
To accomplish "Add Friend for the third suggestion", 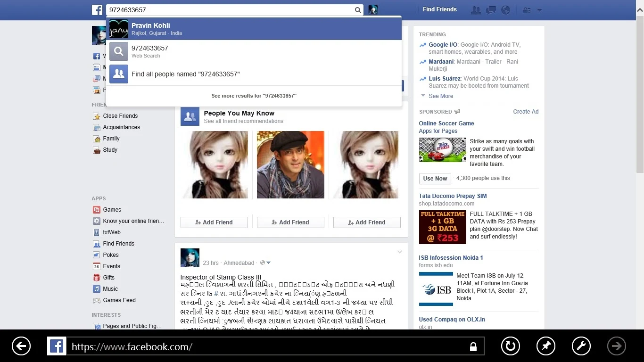I will click(367, 222).
